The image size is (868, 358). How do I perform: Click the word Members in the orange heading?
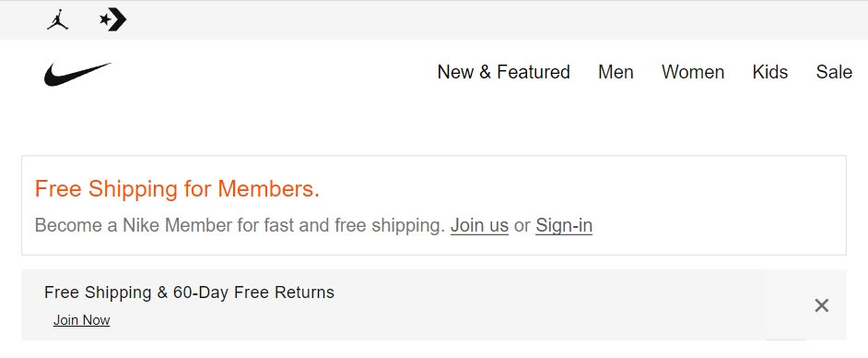[268, 189]
